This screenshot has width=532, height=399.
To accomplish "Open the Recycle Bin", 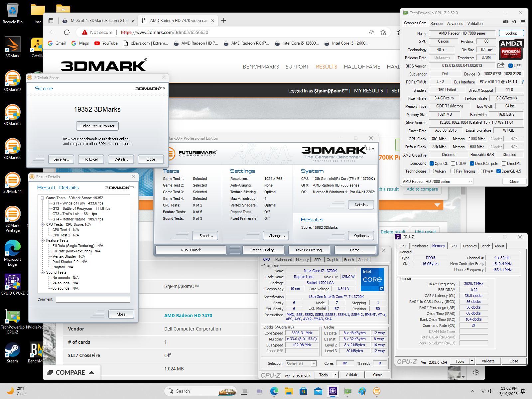I will 13,14.
